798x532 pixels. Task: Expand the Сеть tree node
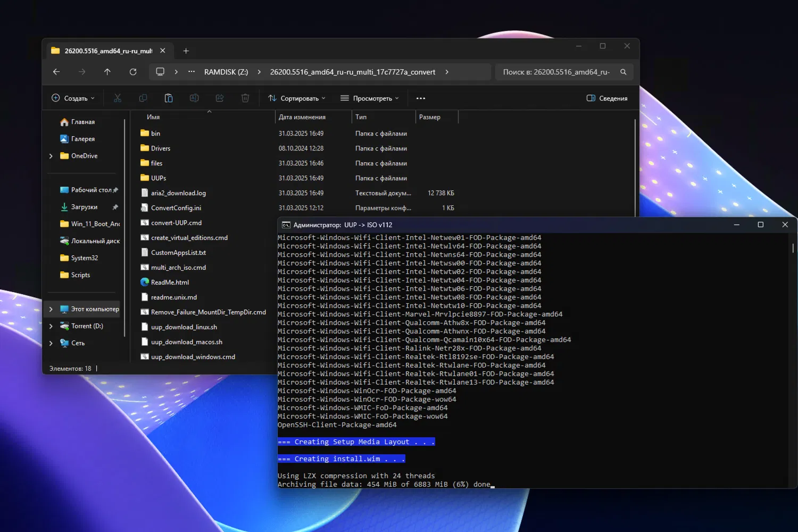pyautogui.click(x=51, y=343)
